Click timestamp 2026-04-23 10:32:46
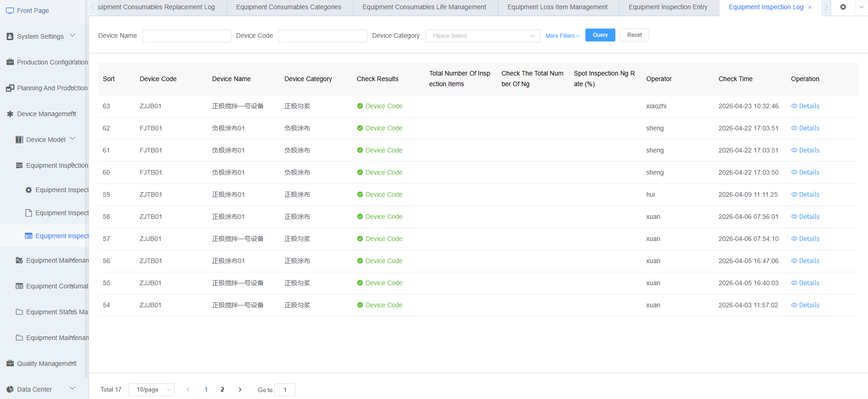Screen dimensions: 868x399 pos(748,106)
